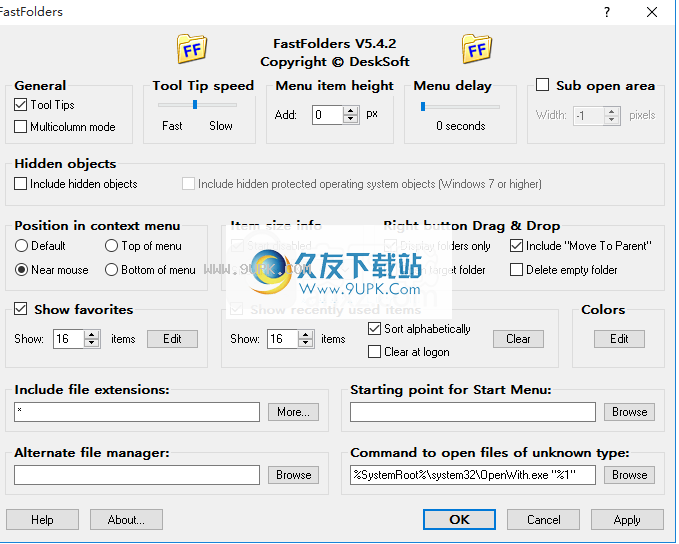Close the FastFolders dialog window
The height and width of the screenshot is (544, 679).
[652, 12]
